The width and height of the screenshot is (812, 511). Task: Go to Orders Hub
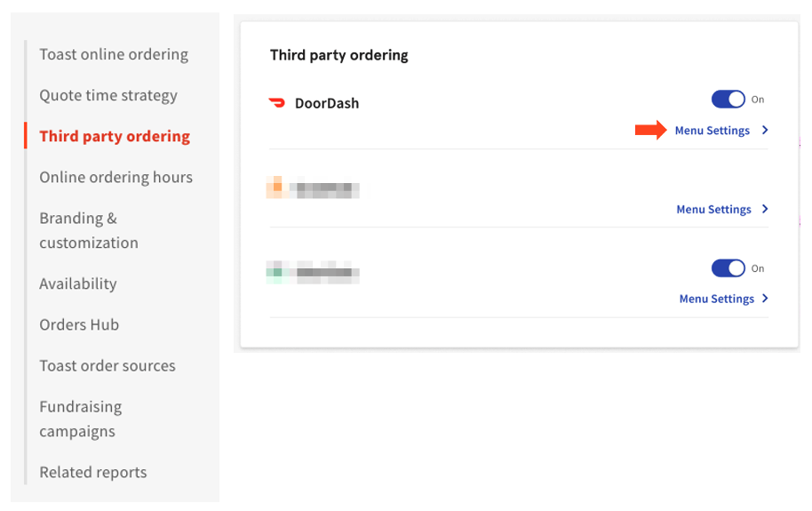[x=79, y=324]
